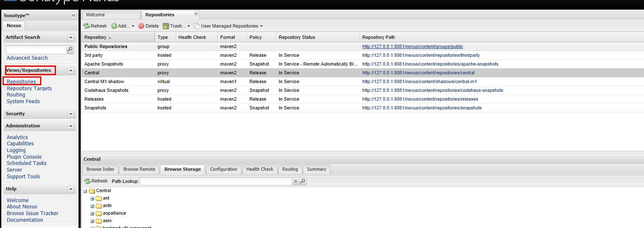
Task: Open Analytics under Administration
Action: 17,137
